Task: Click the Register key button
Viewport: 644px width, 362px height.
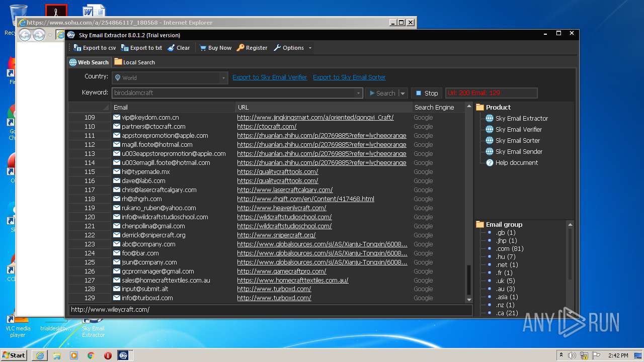Action: pyautogui.click(x=252, y=48)
